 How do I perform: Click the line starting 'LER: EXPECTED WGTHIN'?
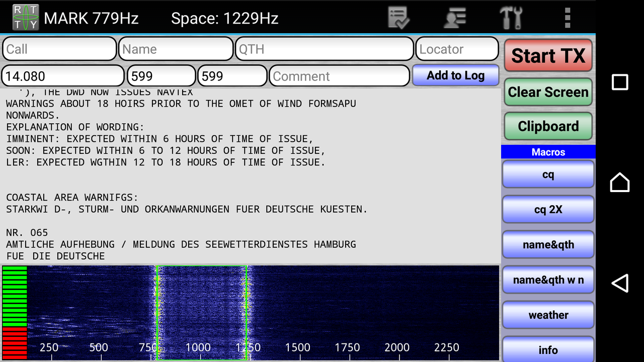(x=166, y=162)
